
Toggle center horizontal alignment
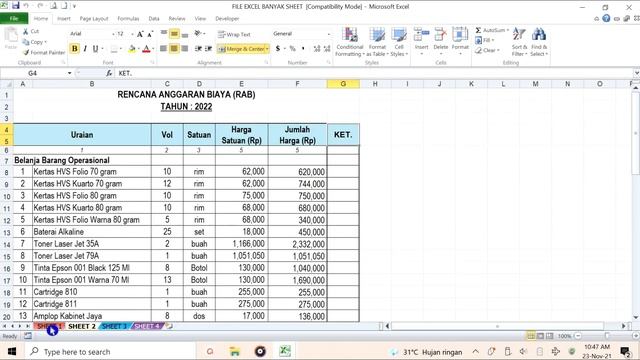pos(174,49)
